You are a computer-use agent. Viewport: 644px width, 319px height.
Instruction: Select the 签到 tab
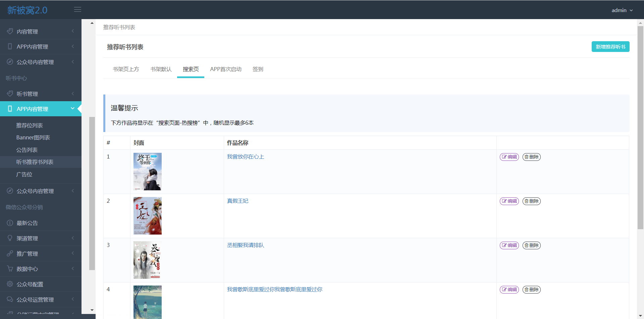pyautogui.click(x=258, y=69)
